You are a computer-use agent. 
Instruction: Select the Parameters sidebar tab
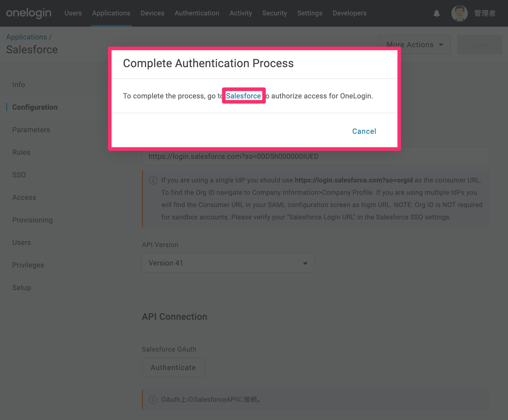click(31, 130)
